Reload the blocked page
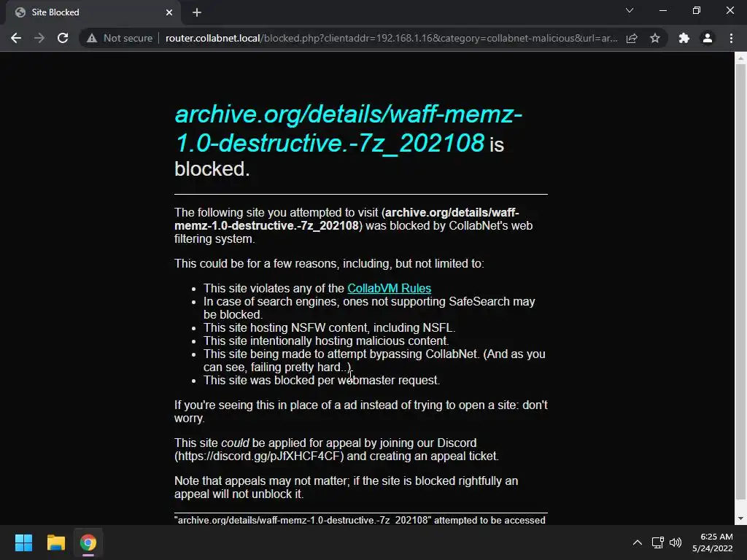The width and height of the screenshot is (747, 560). tap(63, 38)
